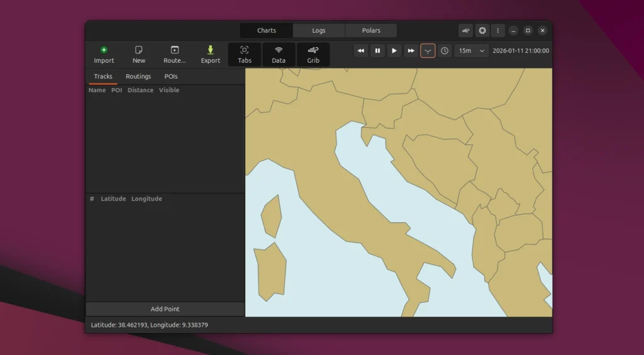Create a new item with New
The width and height of the screenshot is (644, 355).
139,55
